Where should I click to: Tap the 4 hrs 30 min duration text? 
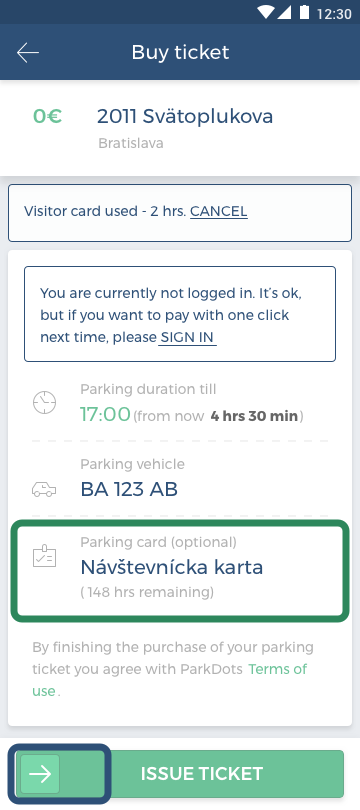pyautogui.click(x=254, y=416)
